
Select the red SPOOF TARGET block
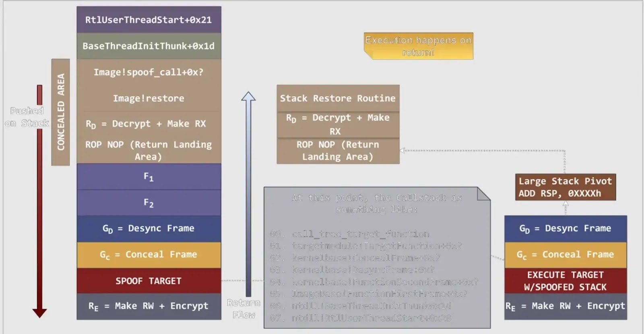coord(149,281)
